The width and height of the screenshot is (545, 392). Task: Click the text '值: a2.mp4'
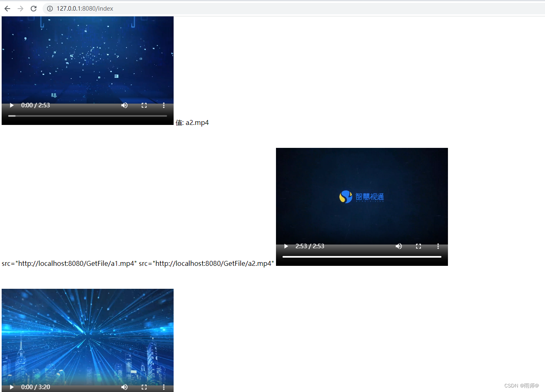192,122
